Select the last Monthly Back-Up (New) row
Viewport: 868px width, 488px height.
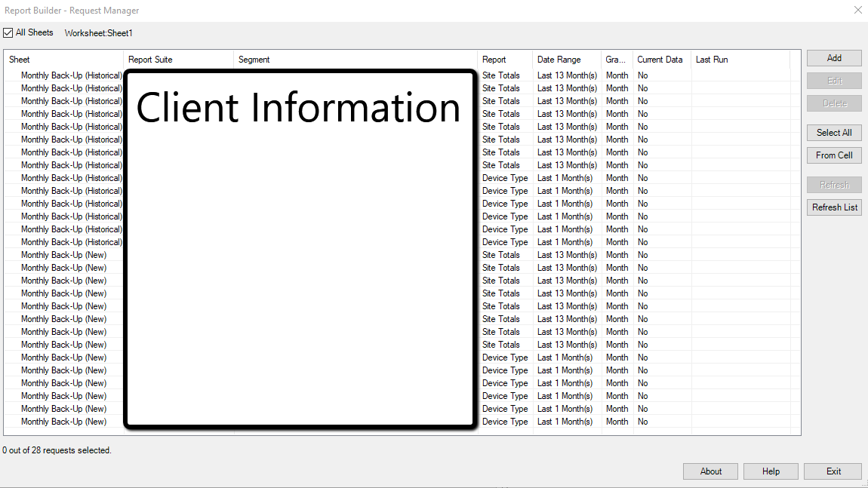(63, 422)
